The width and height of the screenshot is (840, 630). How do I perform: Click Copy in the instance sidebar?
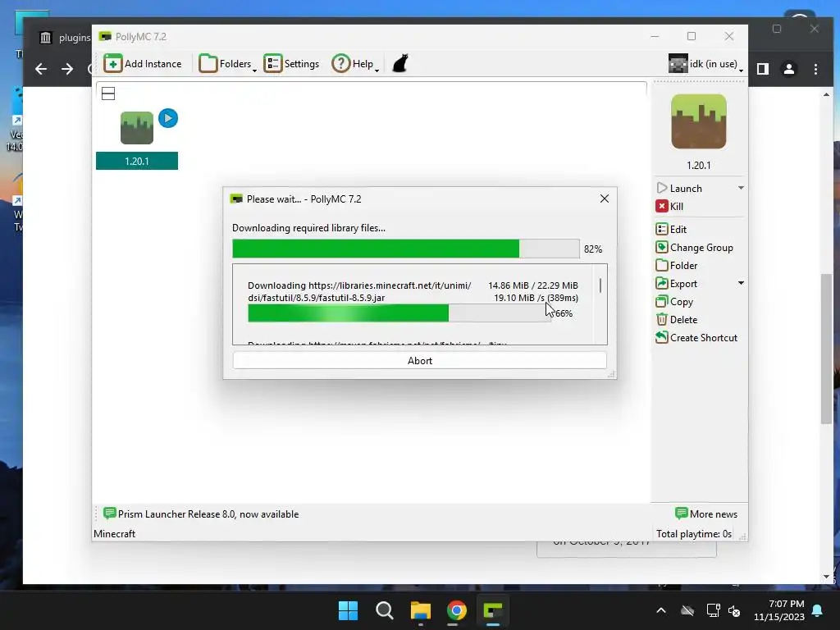click(674, 302)
